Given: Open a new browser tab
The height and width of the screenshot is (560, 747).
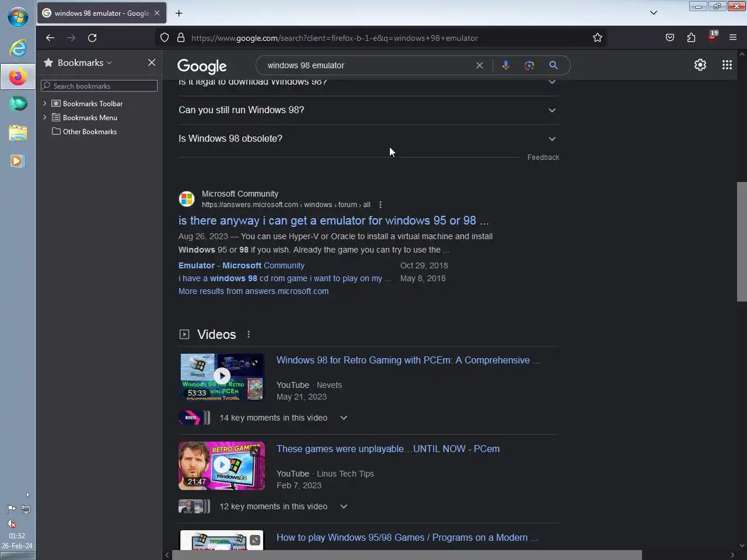Looking at the screenshot, I should 179,13.
